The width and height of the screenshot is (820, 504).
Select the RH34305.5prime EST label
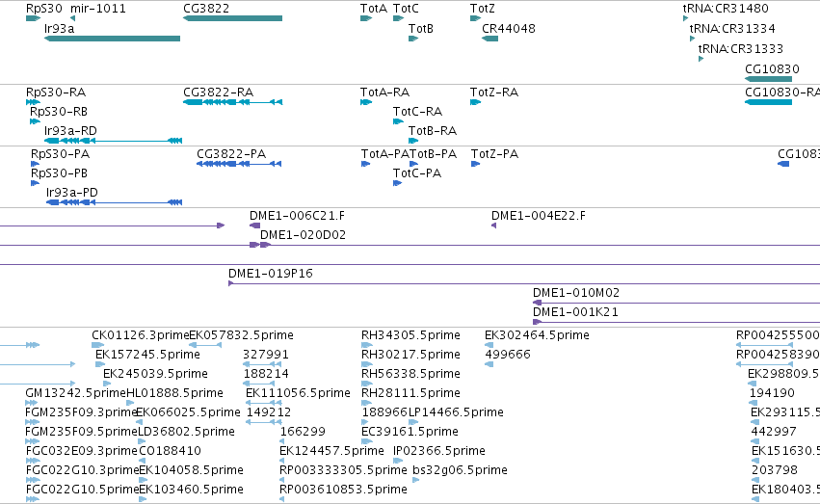(411, 335)
